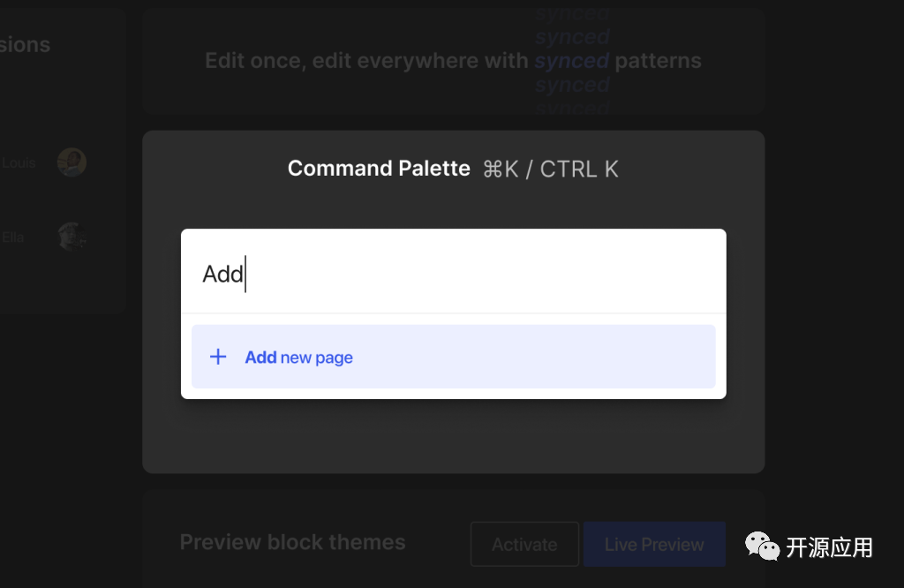The image size is (904, 588).
Task: Click the bold "Add" in the result row
Action: click(x=260, y=358)
